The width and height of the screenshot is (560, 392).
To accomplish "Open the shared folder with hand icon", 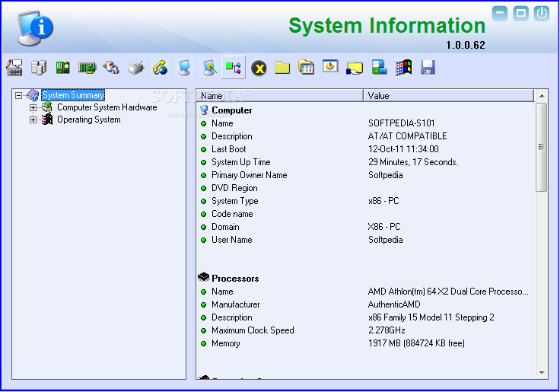I will [355, 68].
